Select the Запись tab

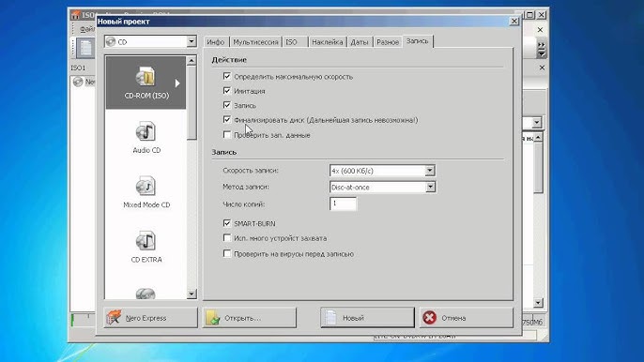(x=417, y=41)
